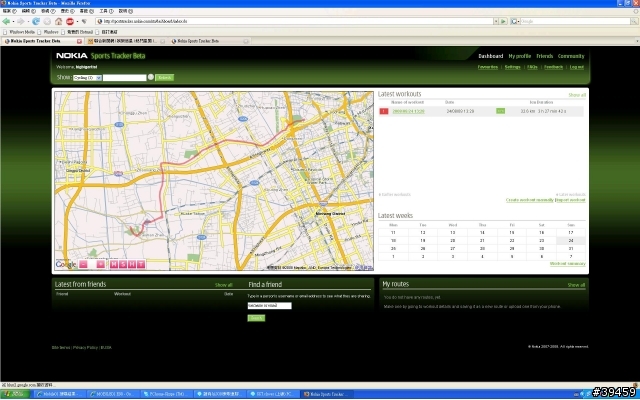
Task: Open the Friends section
Action: click(x=544, y=56)
